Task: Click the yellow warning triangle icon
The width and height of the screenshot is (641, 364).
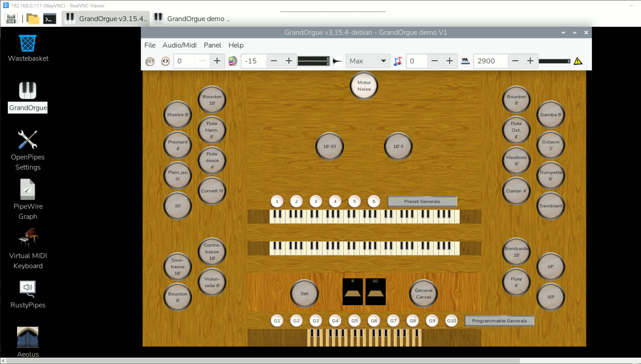Action: [578, 61]
